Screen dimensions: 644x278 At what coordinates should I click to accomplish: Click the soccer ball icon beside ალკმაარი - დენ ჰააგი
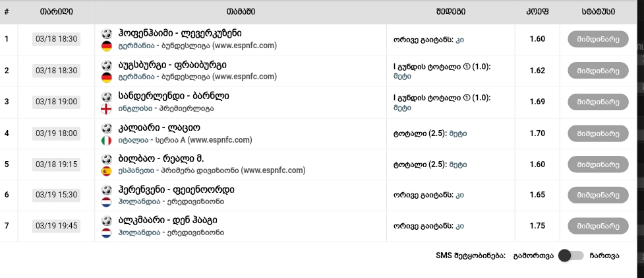point(107,220)
